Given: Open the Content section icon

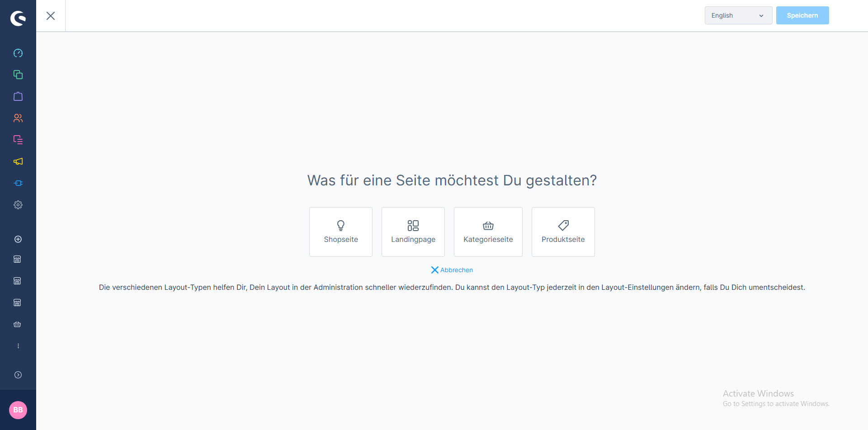Looking at the screenshot, I should click(x=18, y=140).
